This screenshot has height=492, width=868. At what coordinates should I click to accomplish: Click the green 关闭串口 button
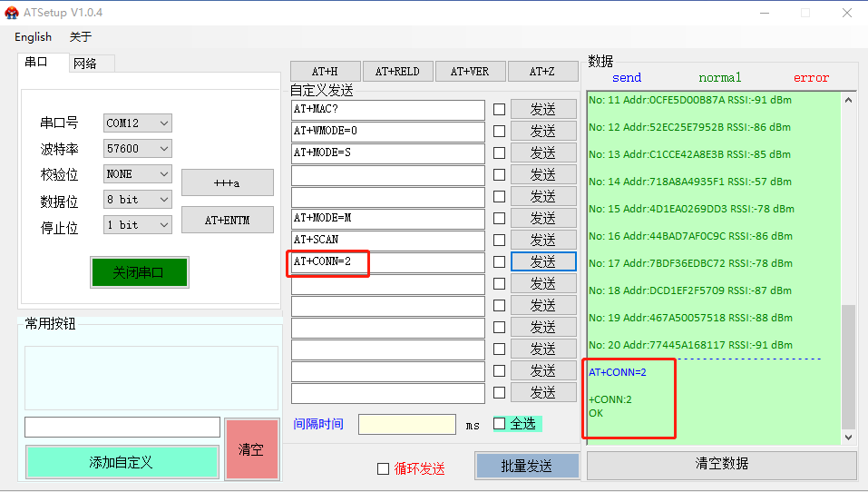tap(139, 272)
